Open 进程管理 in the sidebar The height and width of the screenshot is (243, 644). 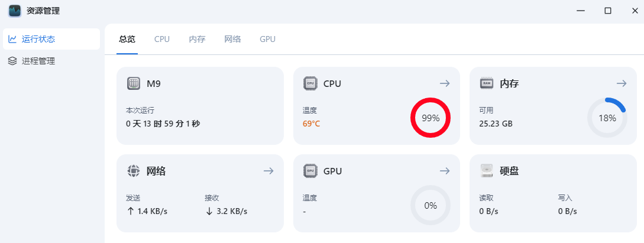click(x=38, y=61)
